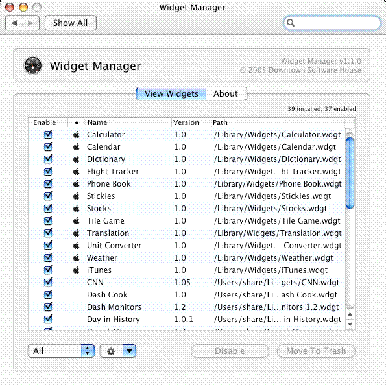Click the Apple icon beside Dictionary
This screenshot has width=387, height=386.
(x=76, y=159)
